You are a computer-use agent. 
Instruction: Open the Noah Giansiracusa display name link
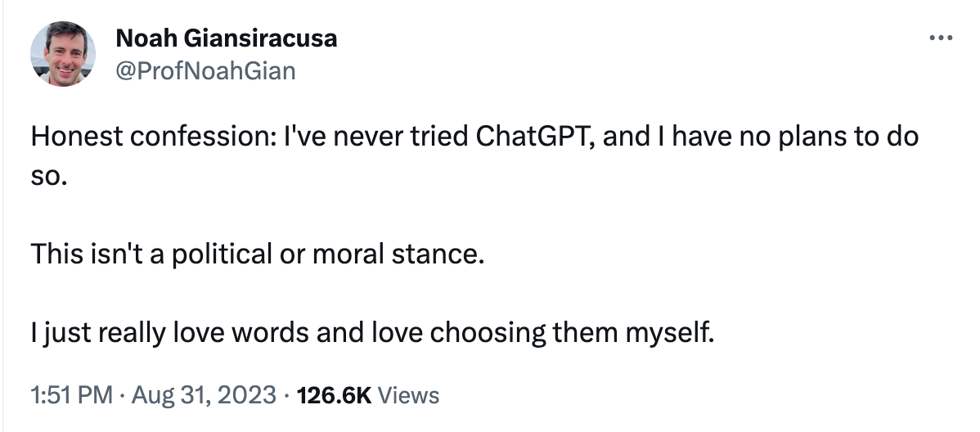click(227, 38)
